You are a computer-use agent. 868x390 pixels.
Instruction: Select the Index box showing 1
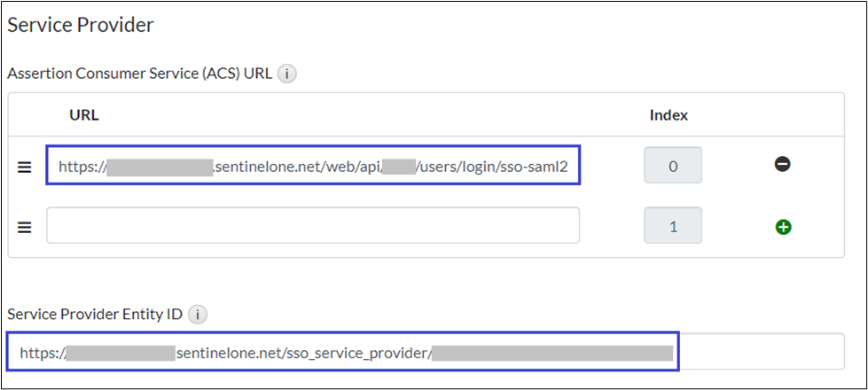pos(673,226)
